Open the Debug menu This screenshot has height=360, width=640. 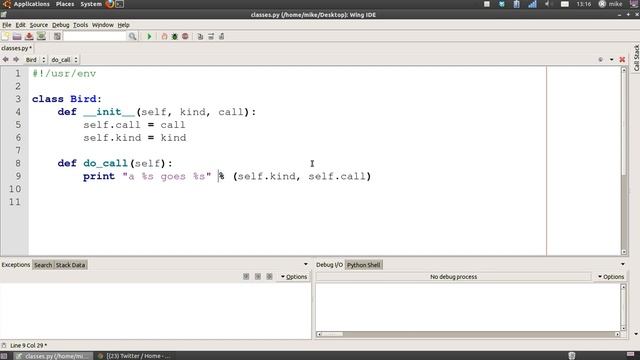[x=60, y=25]
